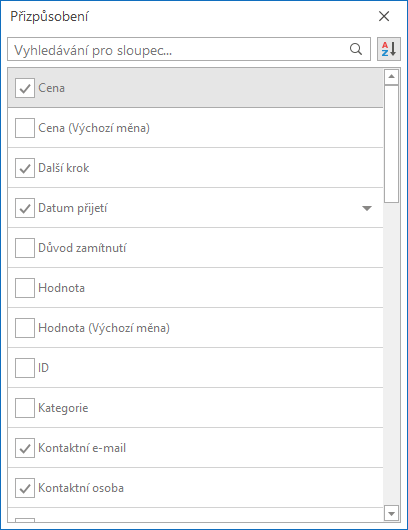Disable the Kontaktní osoba checkbox

tap(25, 488)
